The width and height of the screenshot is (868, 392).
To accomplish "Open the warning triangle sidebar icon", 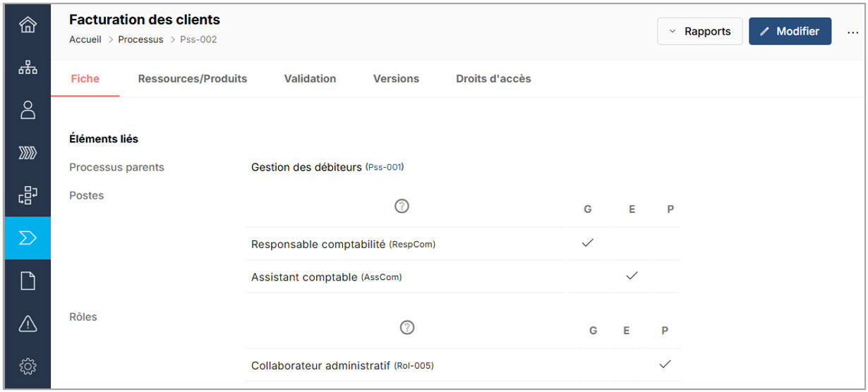I will [x=28, y=324].
